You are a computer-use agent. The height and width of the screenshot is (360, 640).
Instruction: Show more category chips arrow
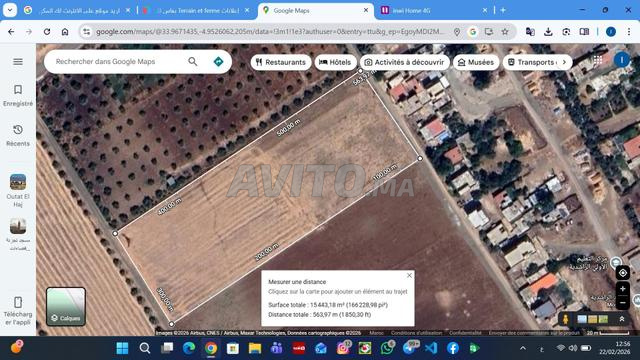click(564, 62)
